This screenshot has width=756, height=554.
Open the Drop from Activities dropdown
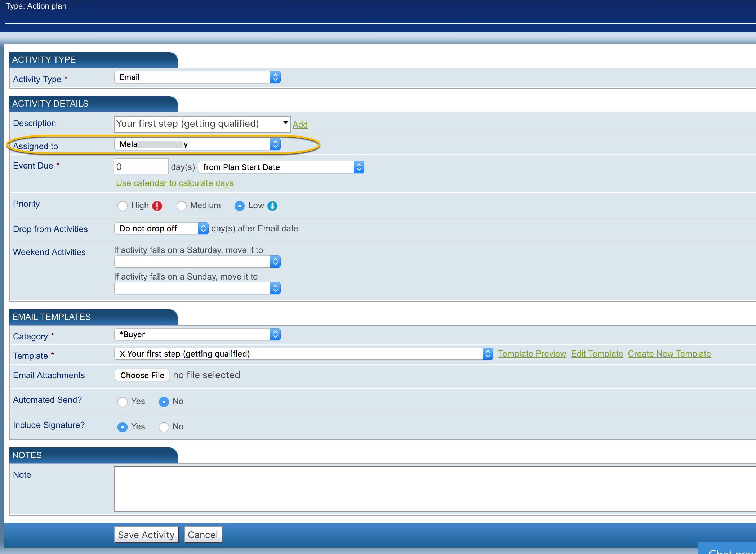(x=161, y=228)
